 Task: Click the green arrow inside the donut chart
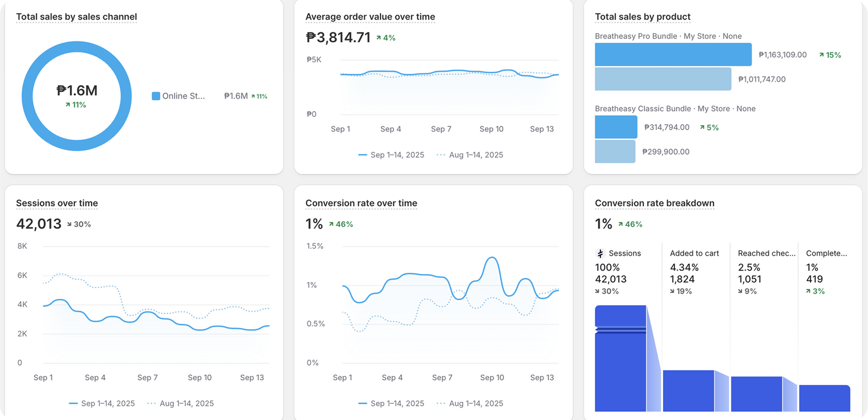[68, 105]
